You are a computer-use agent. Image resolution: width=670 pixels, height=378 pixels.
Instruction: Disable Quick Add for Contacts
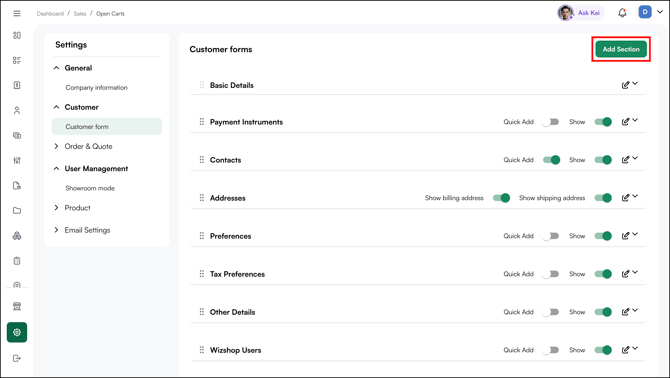tap(551, 160)
